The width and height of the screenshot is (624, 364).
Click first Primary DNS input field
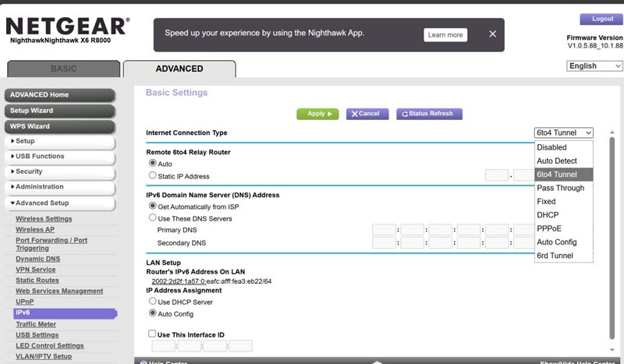tap(384, 230)
